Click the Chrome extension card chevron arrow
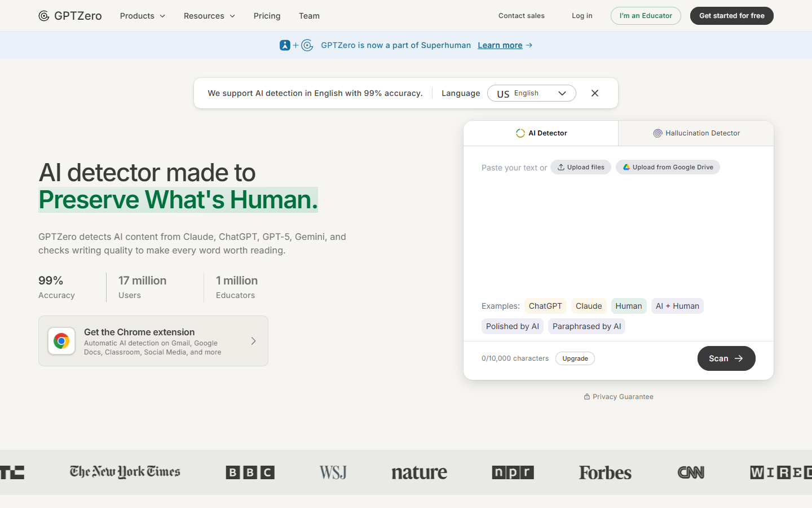Image resolution: width=812 pixels, height=508 pixels. [x=254, y=341]
